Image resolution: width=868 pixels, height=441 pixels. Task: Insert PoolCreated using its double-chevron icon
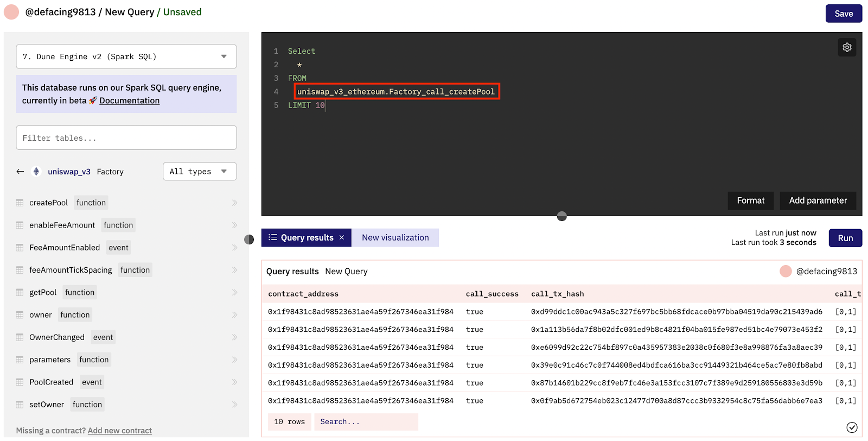tap(234, 382)
